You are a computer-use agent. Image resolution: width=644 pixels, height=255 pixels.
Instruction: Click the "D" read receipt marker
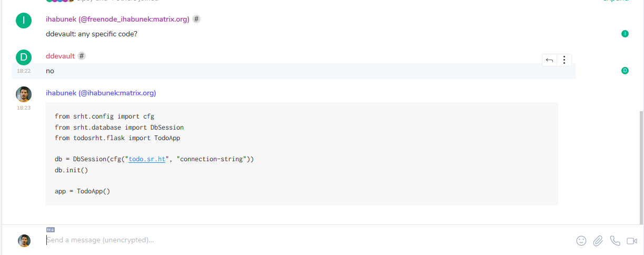click(x=625, y=71)
